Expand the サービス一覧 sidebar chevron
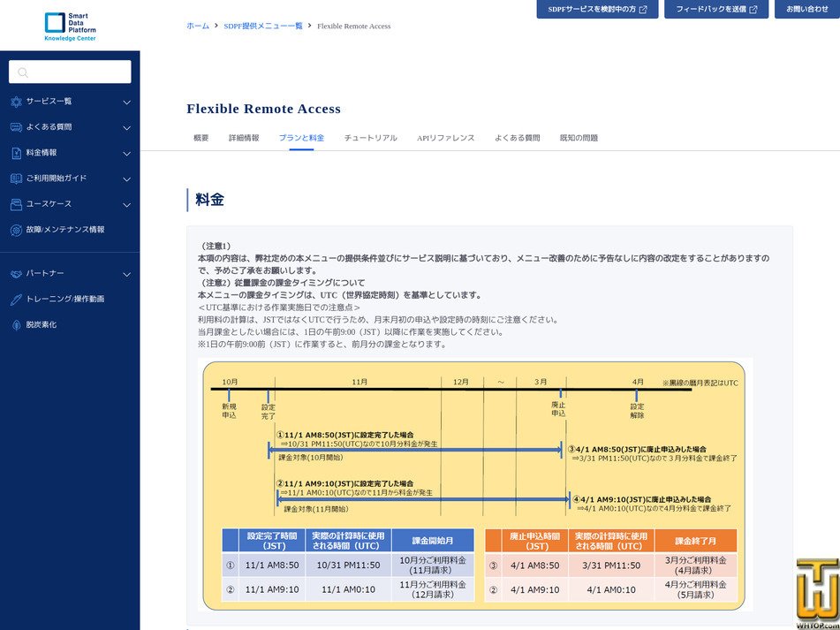840x630 pixels. [126, 102]
